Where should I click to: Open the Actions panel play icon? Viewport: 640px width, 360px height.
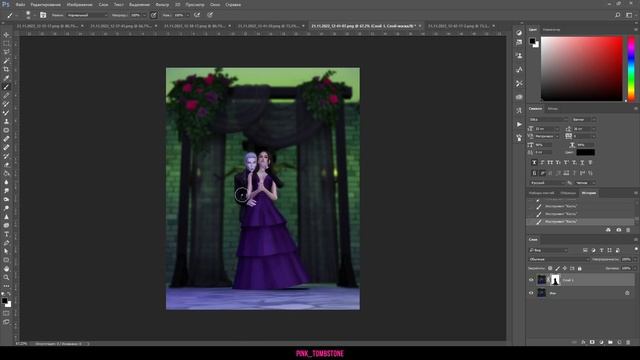click(x=519, y=124)
